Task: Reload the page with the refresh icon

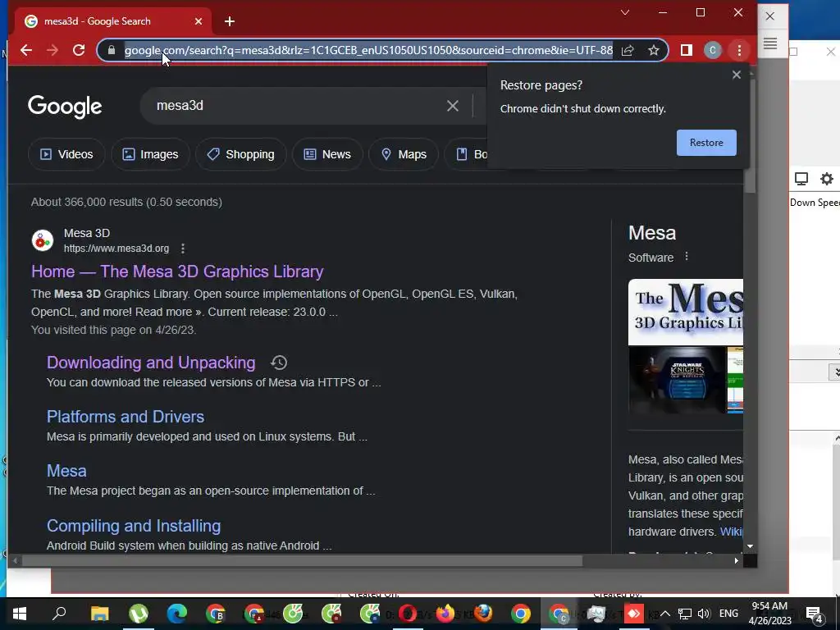Action: coord(79,50)
